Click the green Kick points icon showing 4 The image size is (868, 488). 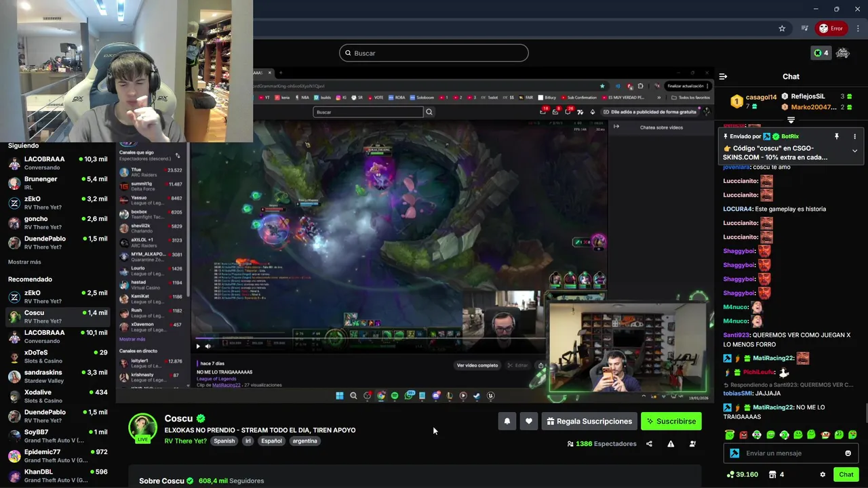[821, 53]
